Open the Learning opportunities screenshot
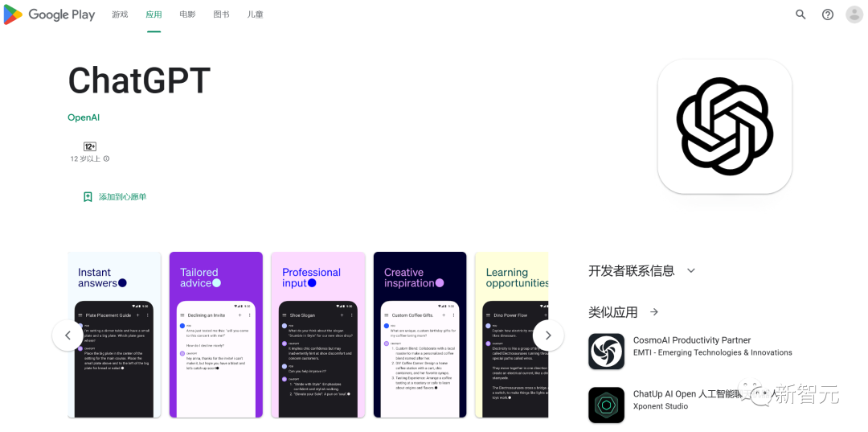 pos(512,335)
